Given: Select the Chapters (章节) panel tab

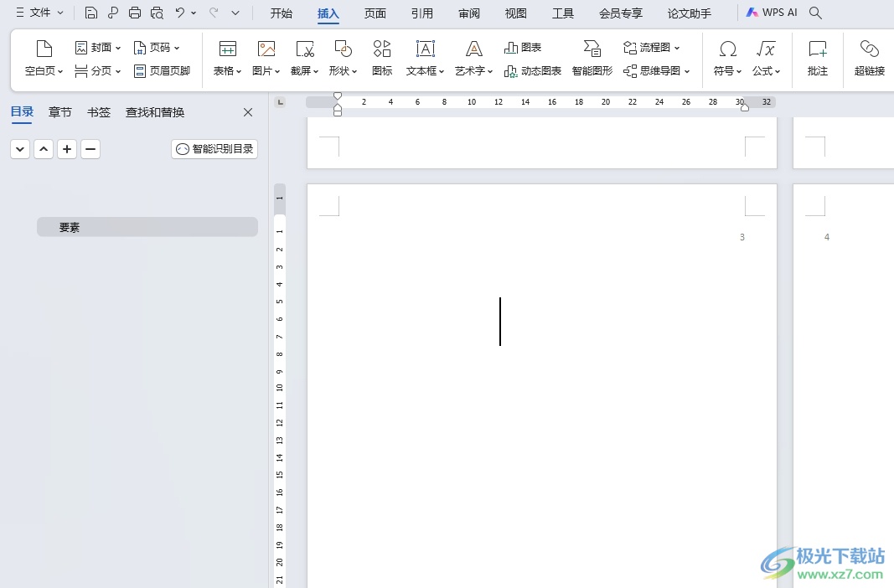Looking at the screenshot, I should pos(59,112).
